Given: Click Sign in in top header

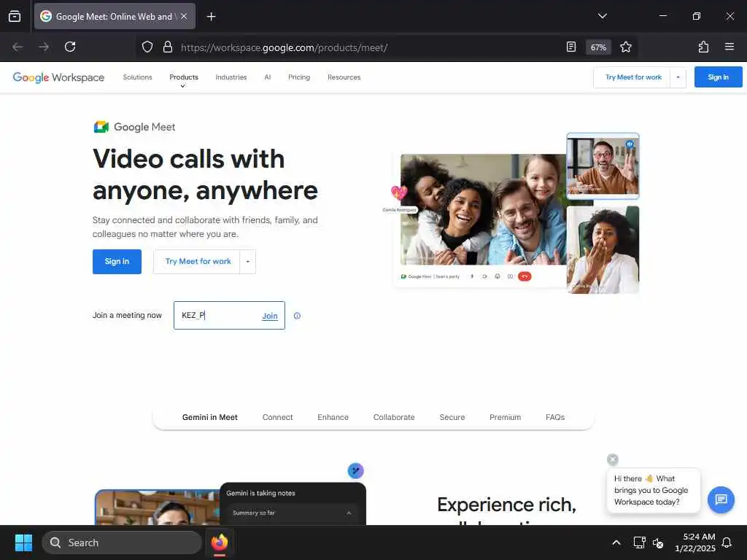Looking at the screenshot, I should coord(718,77).
